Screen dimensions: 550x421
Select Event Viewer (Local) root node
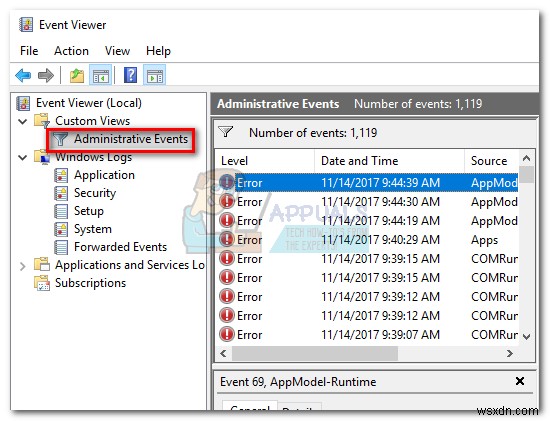tap(89, 103)
